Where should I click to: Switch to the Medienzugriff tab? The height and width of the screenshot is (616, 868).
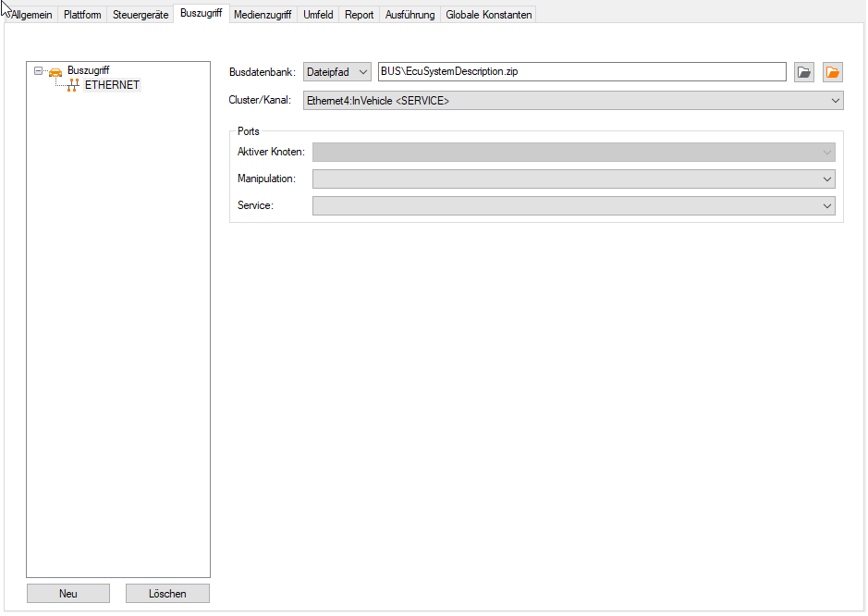tap(263, 15)
